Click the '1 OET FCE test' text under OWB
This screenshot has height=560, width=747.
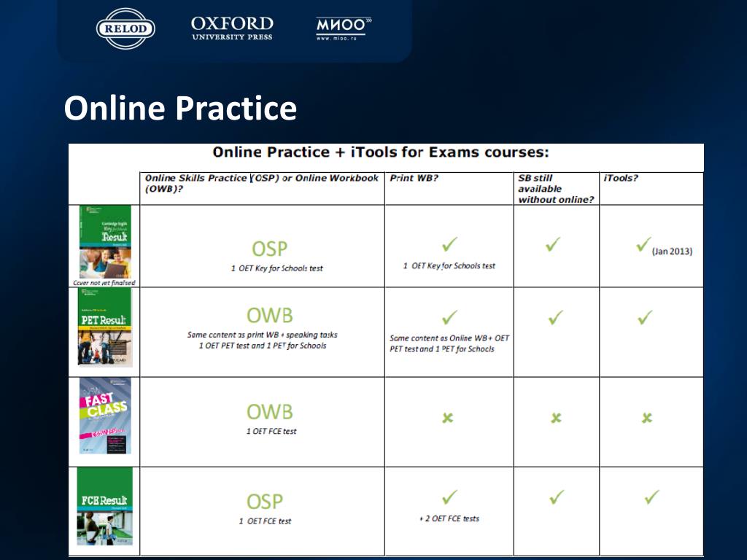click(x=271, y=432)
